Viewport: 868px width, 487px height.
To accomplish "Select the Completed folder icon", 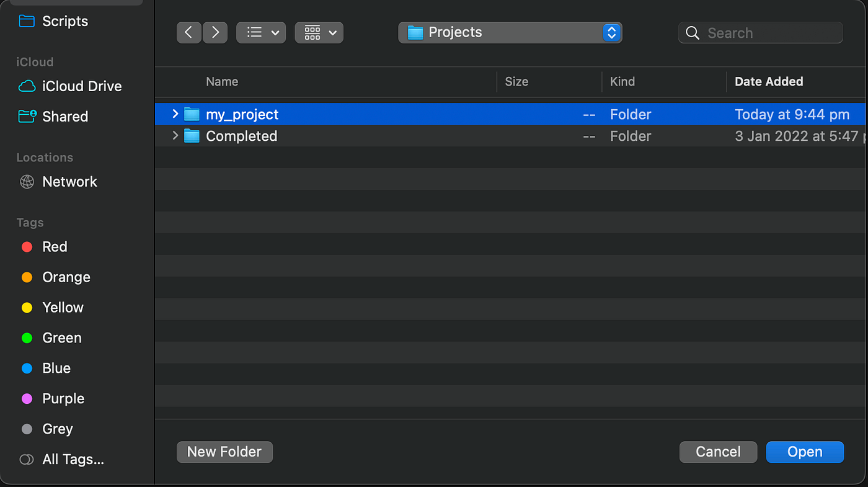I will point(192,136).
